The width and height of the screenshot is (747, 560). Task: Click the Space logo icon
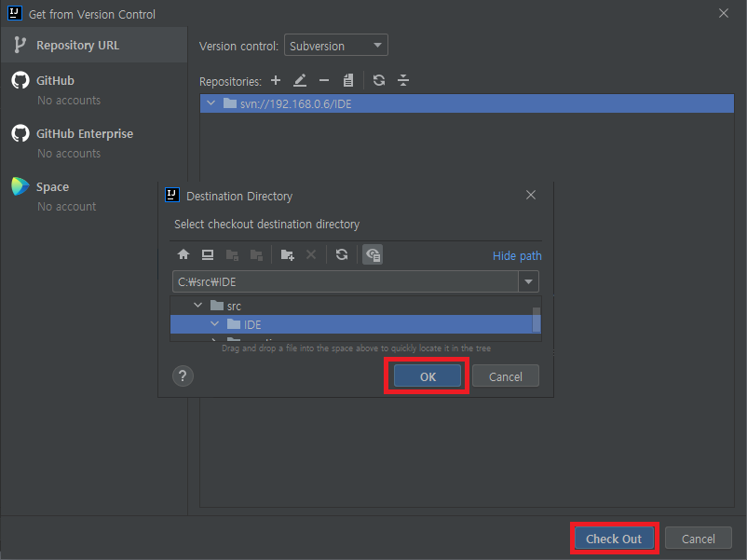point(20,186)
